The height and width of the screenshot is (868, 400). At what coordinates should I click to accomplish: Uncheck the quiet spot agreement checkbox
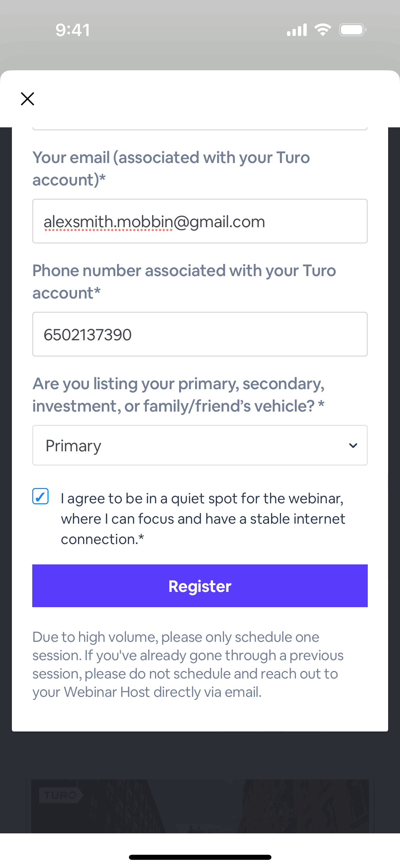40,496
